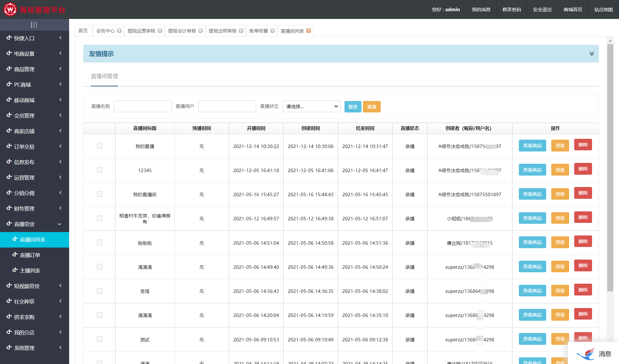Close the 直播间列表 tab
Image resolution: width=619 pixels, height=364 pixels.
308,31
